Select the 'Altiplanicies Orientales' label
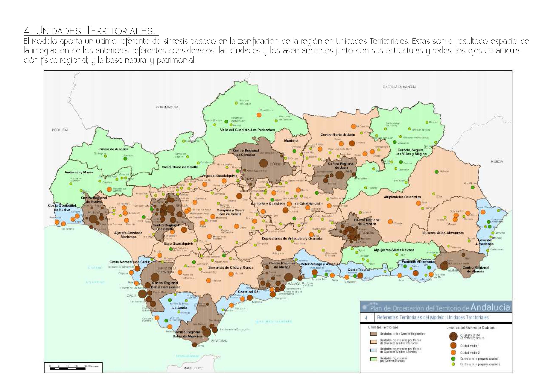554x392 pixels. point(402,197)
